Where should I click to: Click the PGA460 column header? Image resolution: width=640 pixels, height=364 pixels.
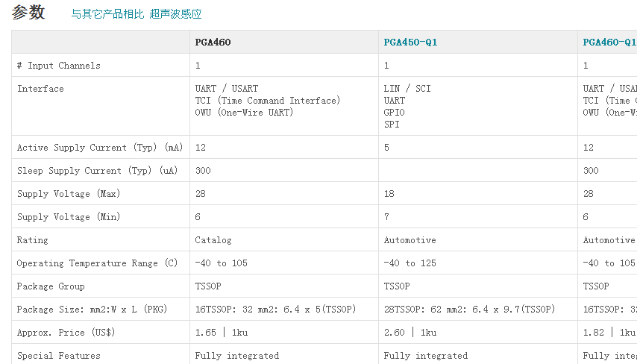(213, 43)
